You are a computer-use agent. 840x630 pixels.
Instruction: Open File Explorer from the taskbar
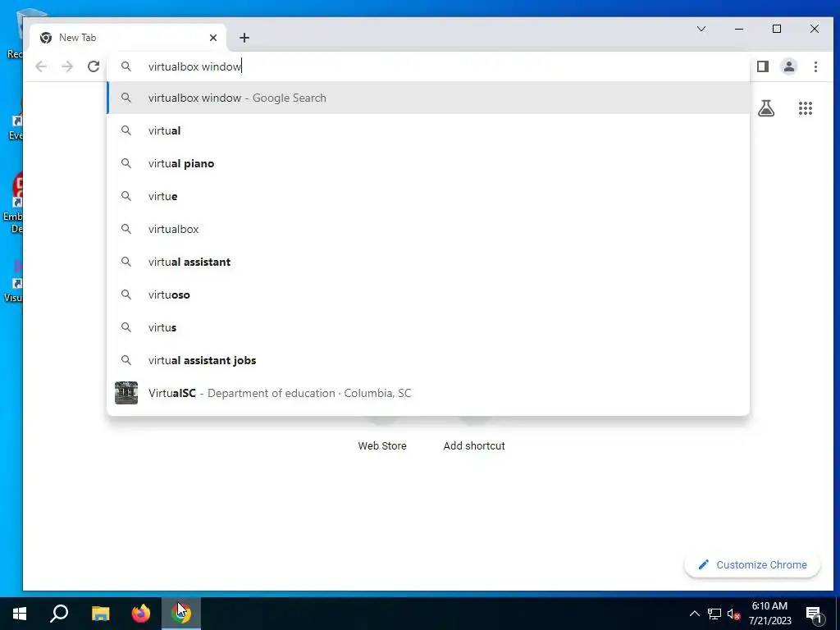[x=100, y=614]
